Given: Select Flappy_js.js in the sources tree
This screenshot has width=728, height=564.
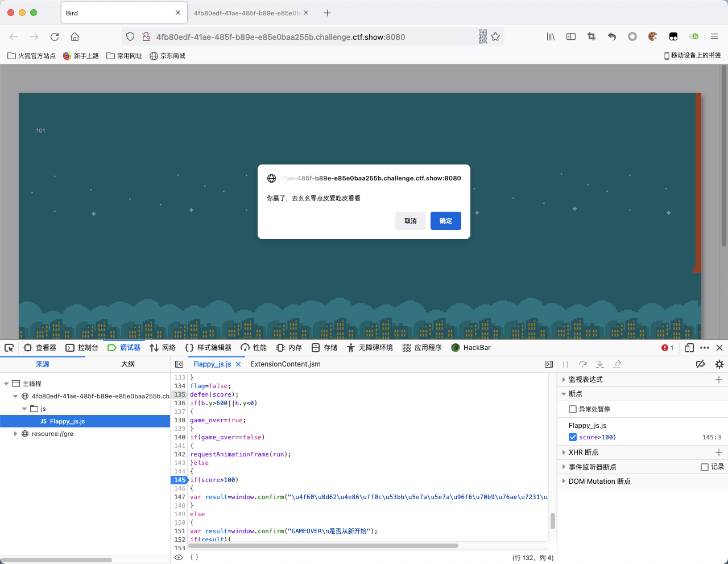Looking at the screenshot, I should 67,421.
